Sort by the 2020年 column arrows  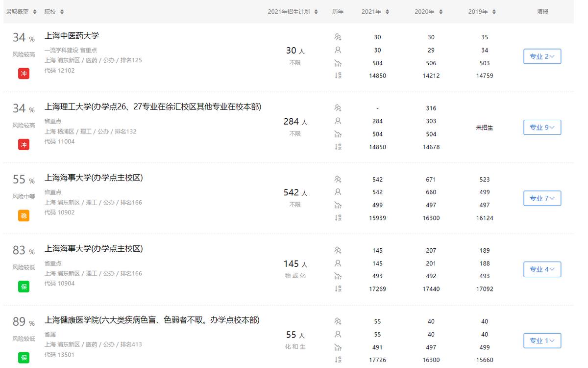pos(441,12)
